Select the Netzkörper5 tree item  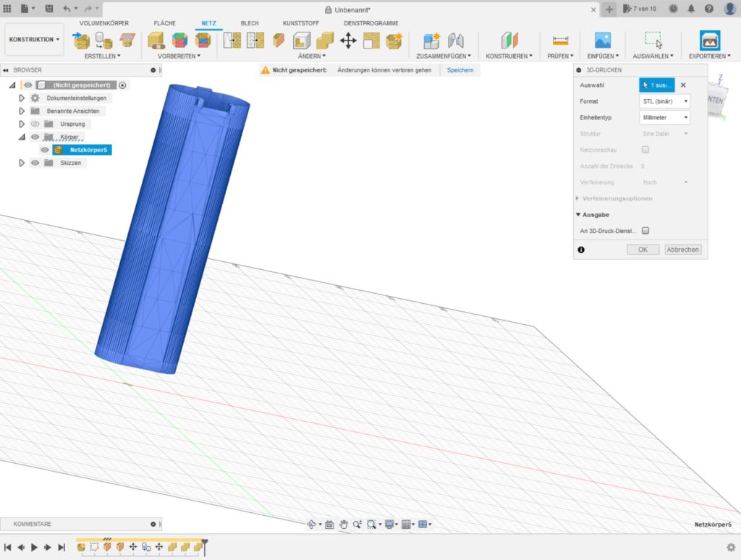coord(82,150)
